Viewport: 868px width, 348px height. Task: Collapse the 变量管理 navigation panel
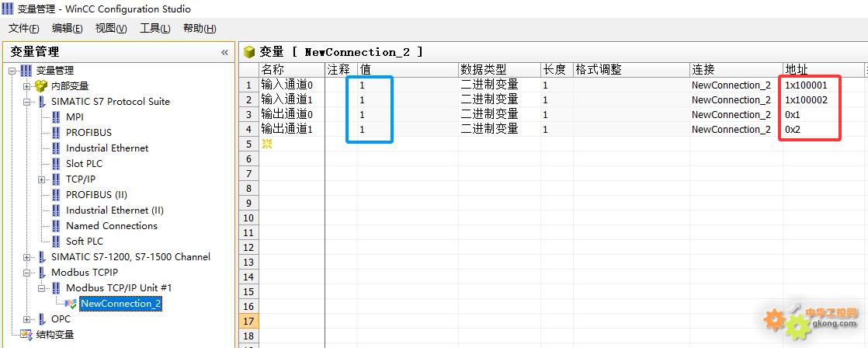[224, 52]
